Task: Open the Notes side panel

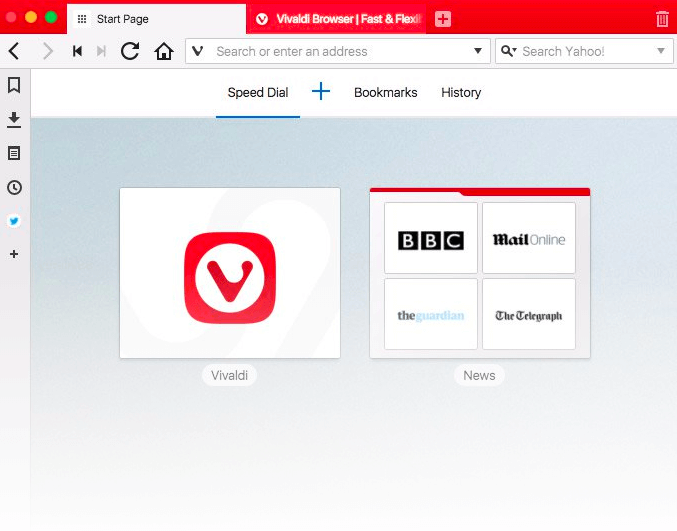Action: (x=14, y=153)
